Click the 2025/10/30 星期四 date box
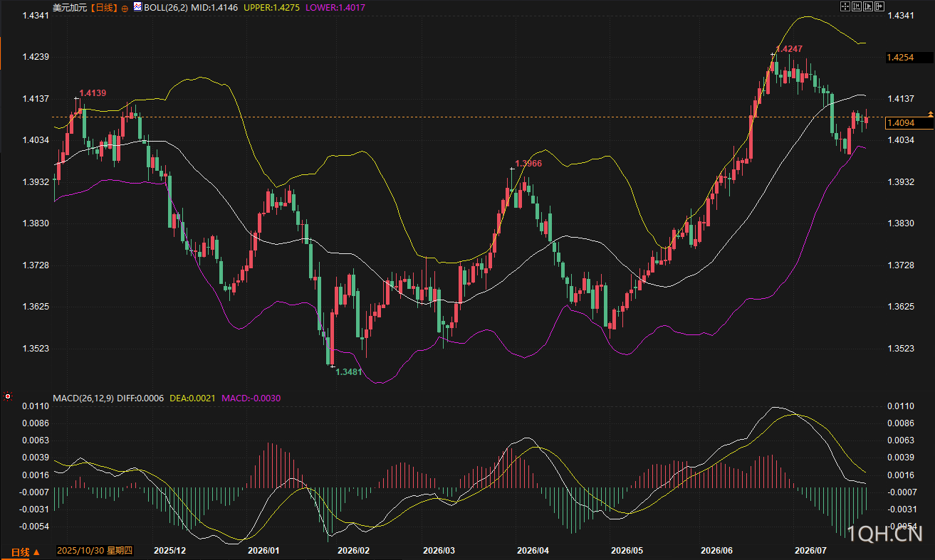Screen dimensions: 935x560 point(95,551)
